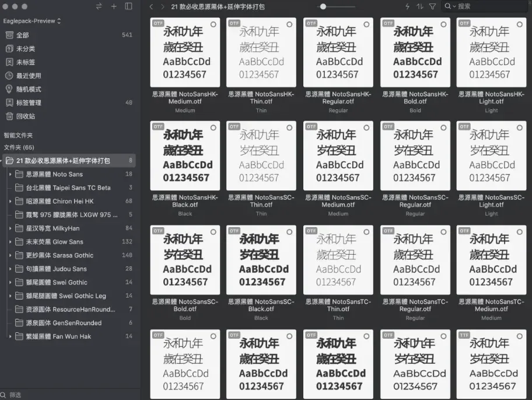Open 标签管理 in the sidebar
Screen dimensions: 532x400
pyautogui.click(x=69, y=103)
